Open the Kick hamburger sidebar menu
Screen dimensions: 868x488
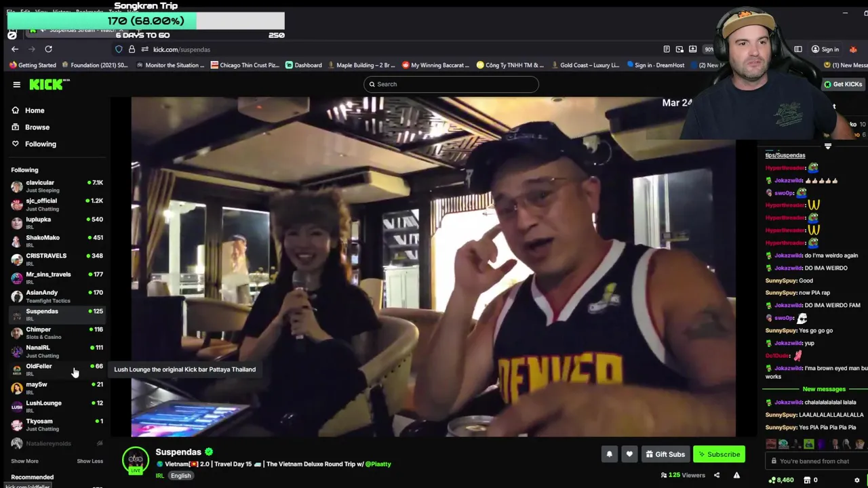(x=16, y=84)
